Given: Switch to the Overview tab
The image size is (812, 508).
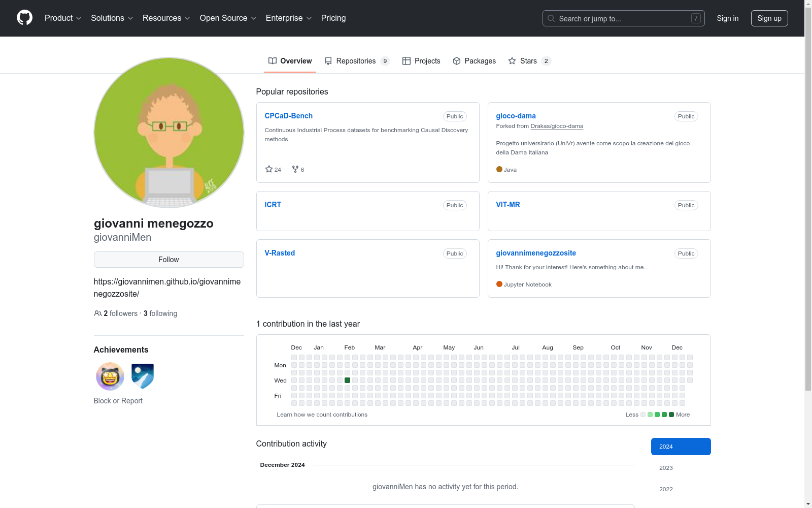Looking at the screenshot, I should coord(290,61).
